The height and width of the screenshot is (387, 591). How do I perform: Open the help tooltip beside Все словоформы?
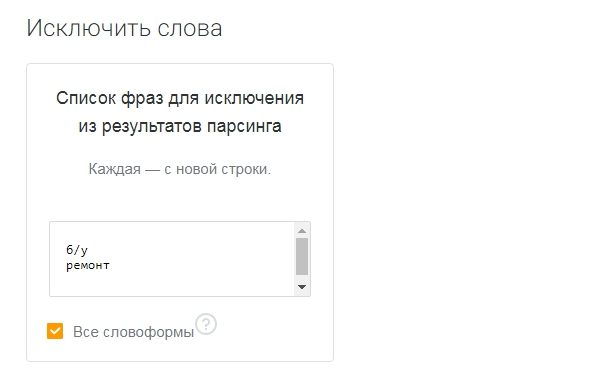pos(206,324)
